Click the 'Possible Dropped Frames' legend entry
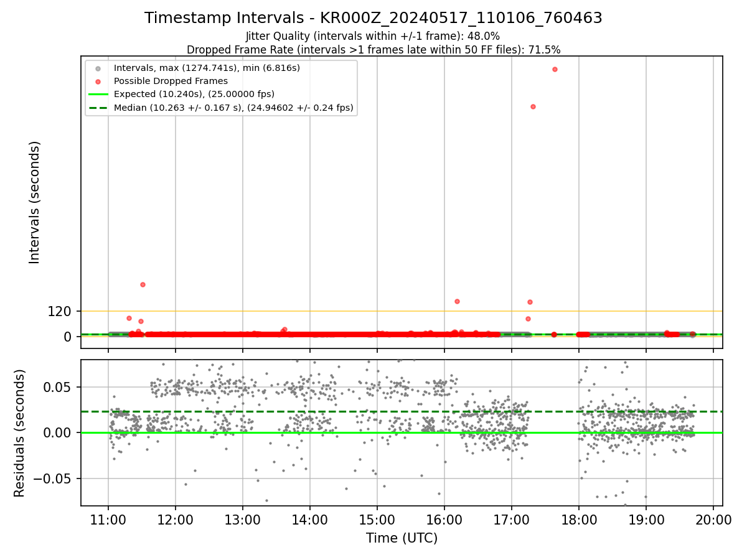The image size is (747, 560). tap(171, 81)
